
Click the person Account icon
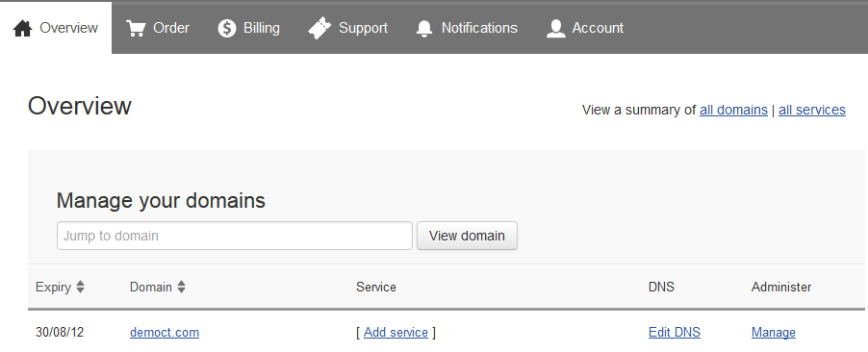[556, 28]
